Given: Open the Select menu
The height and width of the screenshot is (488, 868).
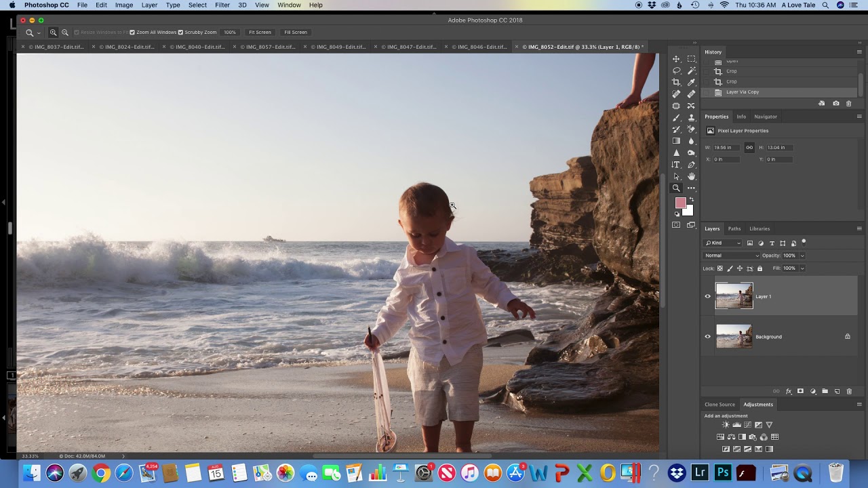Looking at the screenshot, I should pos(197,5).
